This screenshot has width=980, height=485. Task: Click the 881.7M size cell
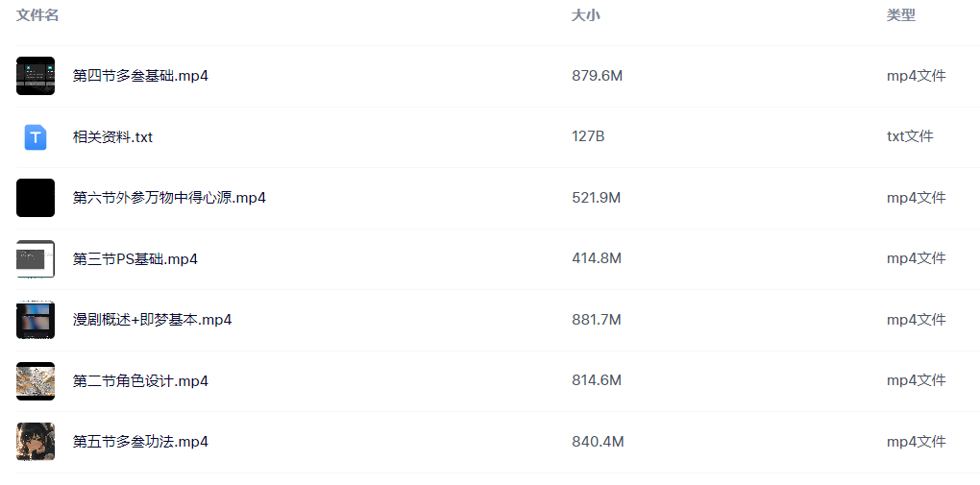tap(597, 320)
